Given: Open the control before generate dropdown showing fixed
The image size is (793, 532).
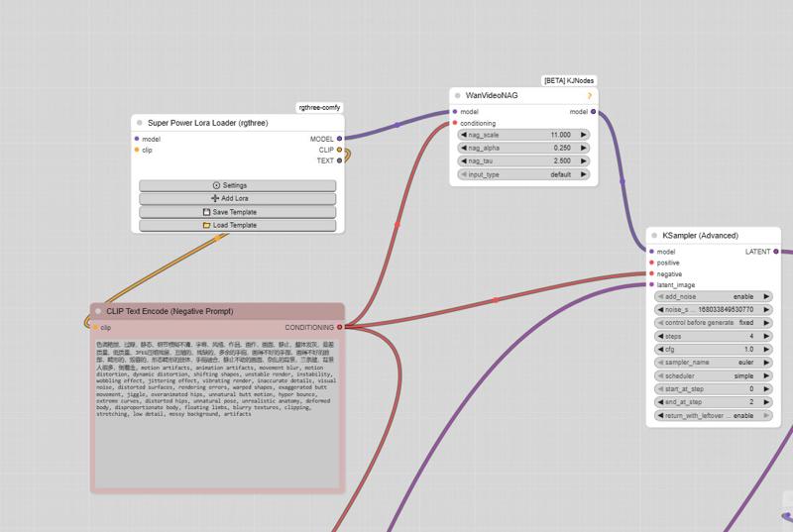Looking at the screenshot, I should point(714,322).
